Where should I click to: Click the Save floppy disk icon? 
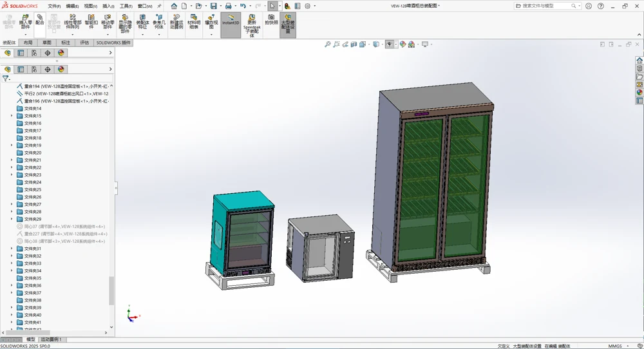click(214, 6)
